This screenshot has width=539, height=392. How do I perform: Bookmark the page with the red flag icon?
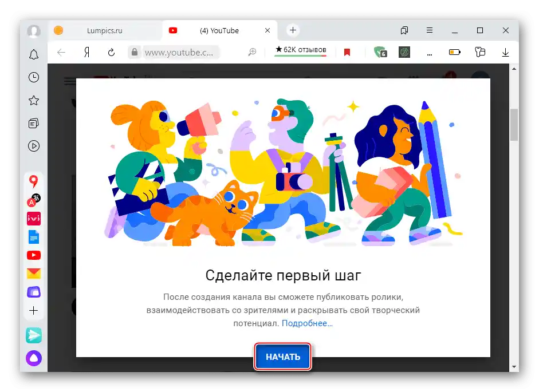pyautogui.click(x=347, y=51)
